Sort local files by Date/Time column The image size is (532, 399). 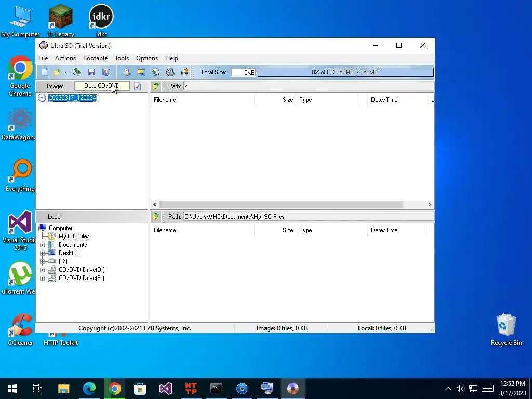(x=397, y=230)
